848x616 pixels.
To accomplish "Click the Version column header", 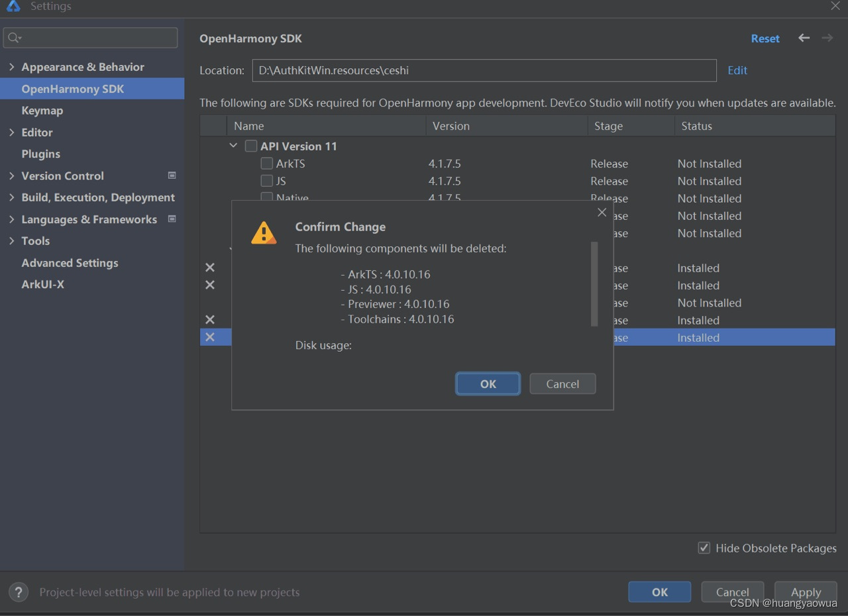I will pyautogui.click(x=507, y=126).
